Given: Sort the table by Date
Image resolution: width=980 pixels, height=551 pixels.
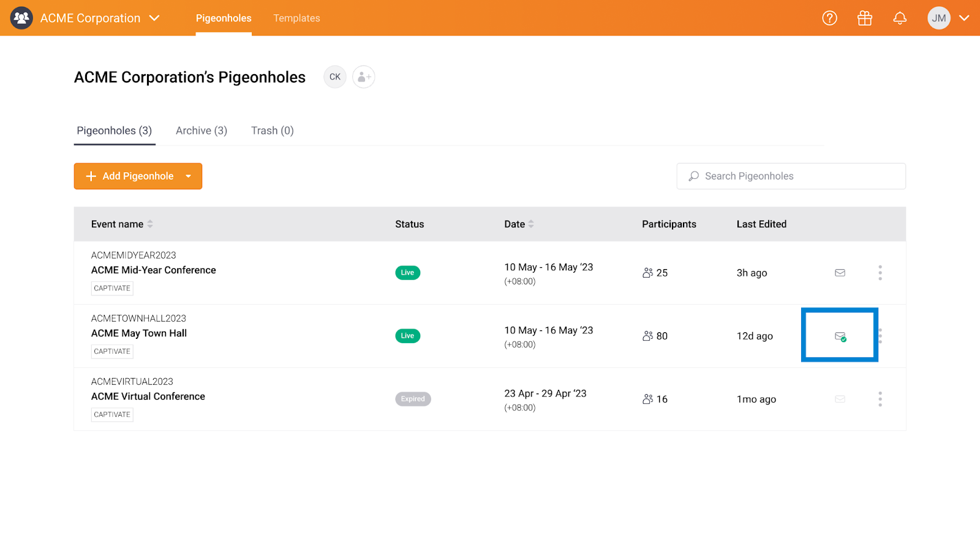Looking at the screenshot, I should coord(531,224).
